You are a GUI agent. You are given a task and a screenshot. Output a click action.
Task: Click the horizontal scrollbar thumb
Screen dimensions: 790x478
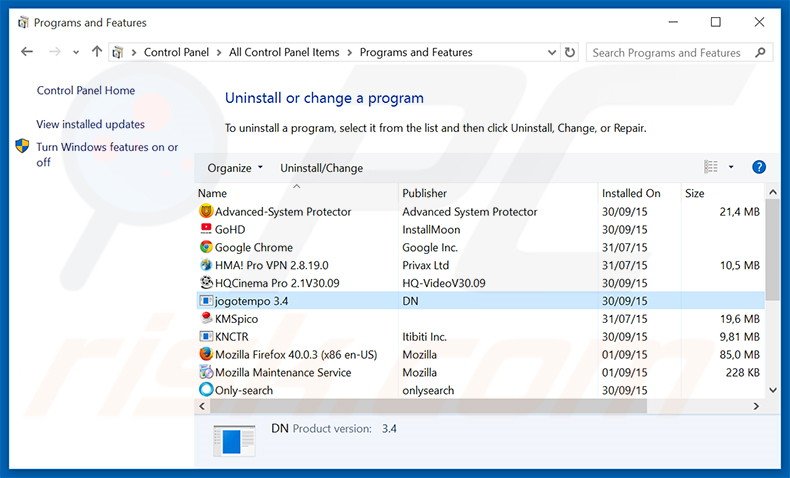[428, 406]
